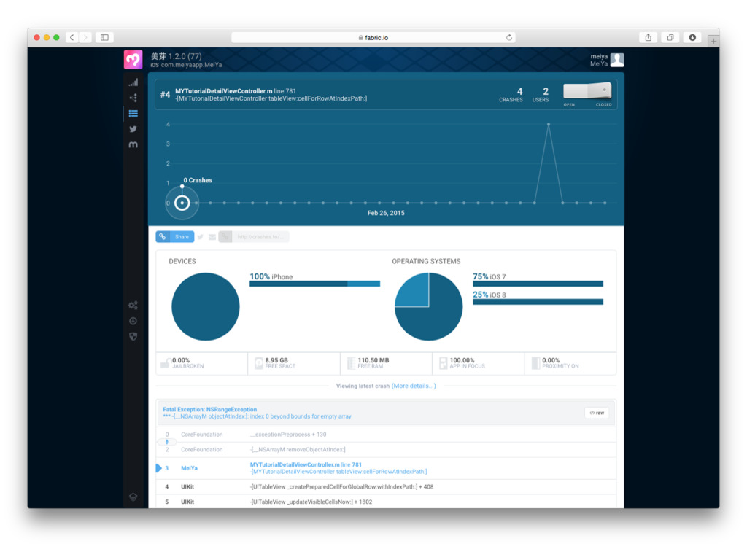
Task: Open the layers icon at sidebar bottom
Action: click(x=133, y=497)
